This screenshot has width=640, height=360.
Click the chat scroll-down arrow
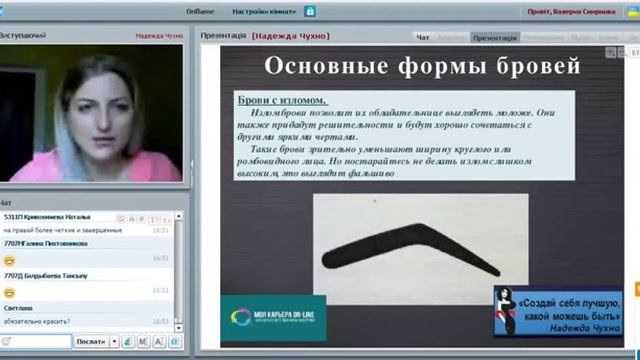pyautogui.click(x=179, y=328)
